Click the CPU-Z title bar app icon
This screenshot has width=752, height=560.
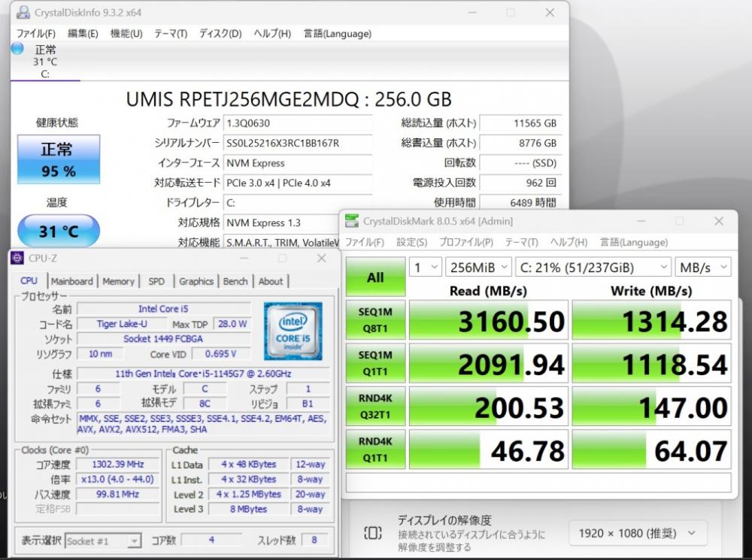pyautogui.click(x=17, y=258)
